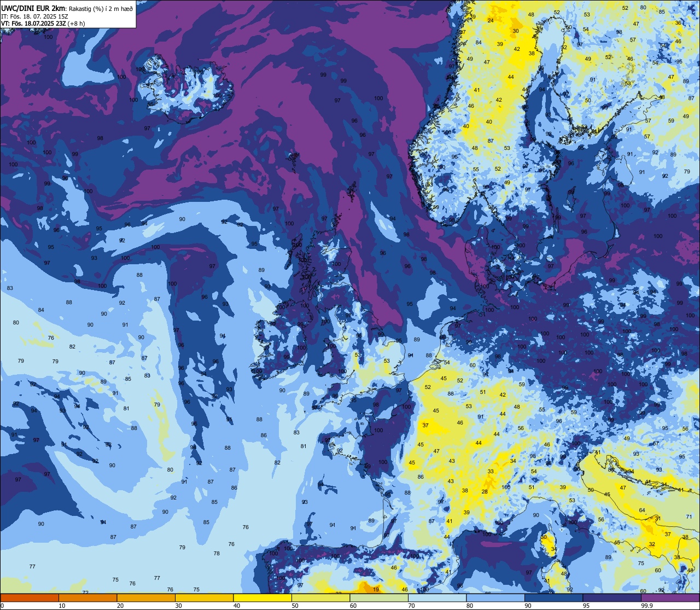
Task: Click the legend tick label '40'
Action: point(236,606)
